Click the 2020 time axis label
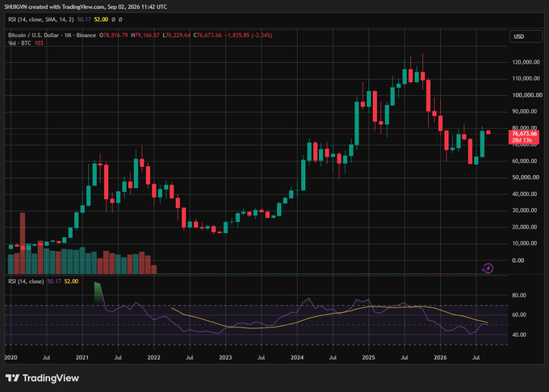 coord(10,357)
